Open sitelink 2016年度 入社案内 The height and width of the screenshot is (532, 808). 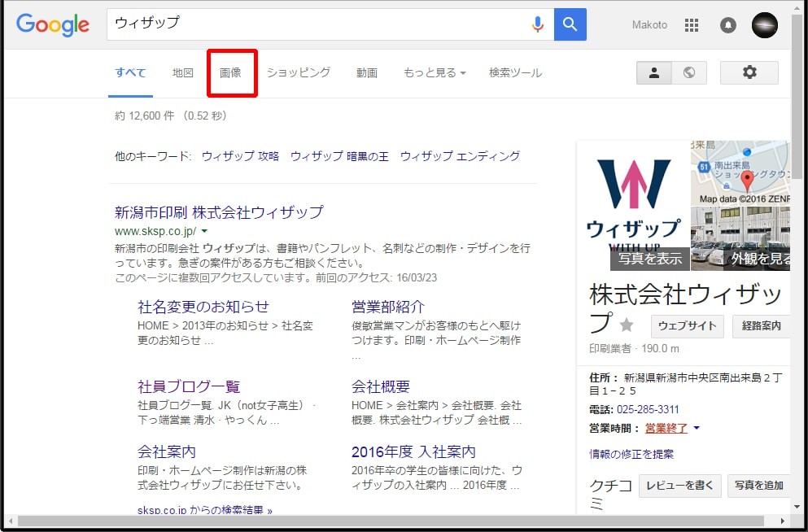point(413,451)
